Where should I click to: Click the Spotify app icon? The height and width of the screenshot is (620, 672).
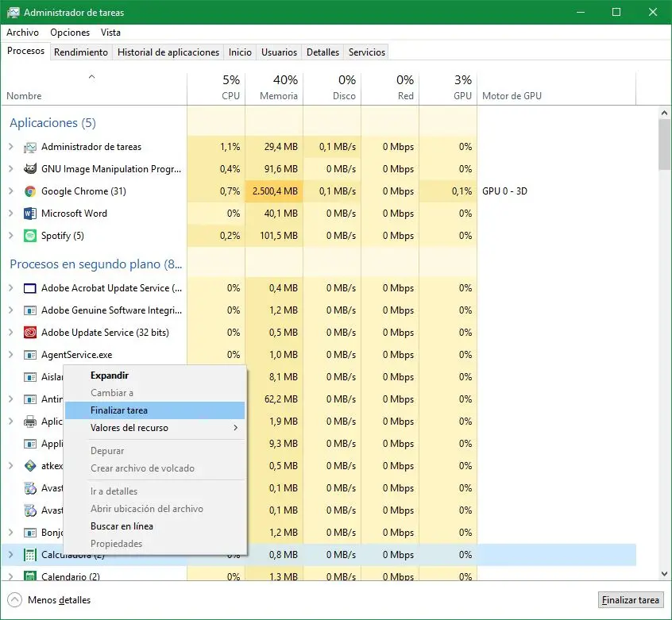pyautogui.click(x=30, y=236)
